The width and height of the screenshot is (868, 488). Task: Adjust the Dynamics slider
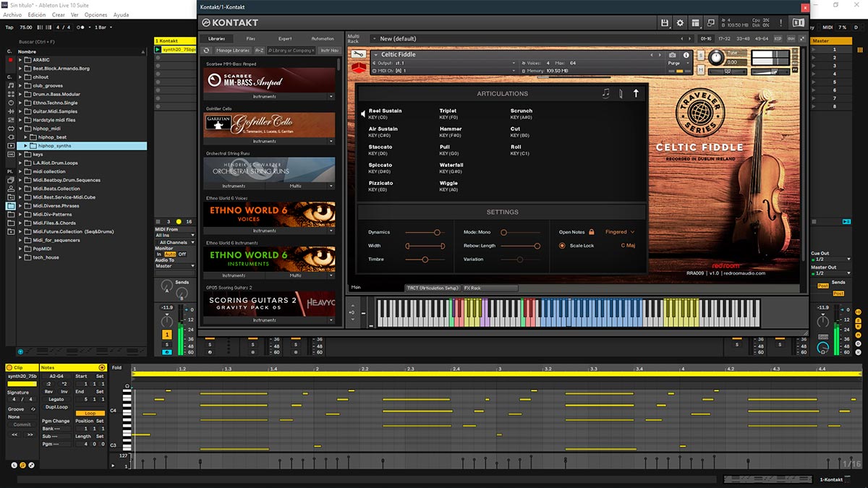tap(424, 232)
